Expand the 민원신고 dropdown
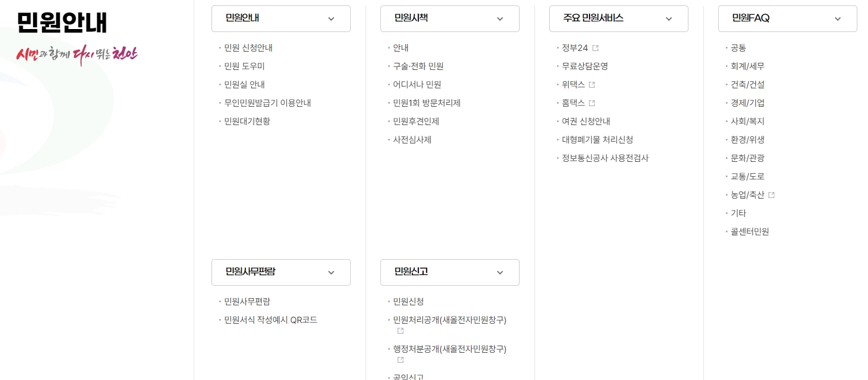868x380 pixels. click(x=499, y=272)
